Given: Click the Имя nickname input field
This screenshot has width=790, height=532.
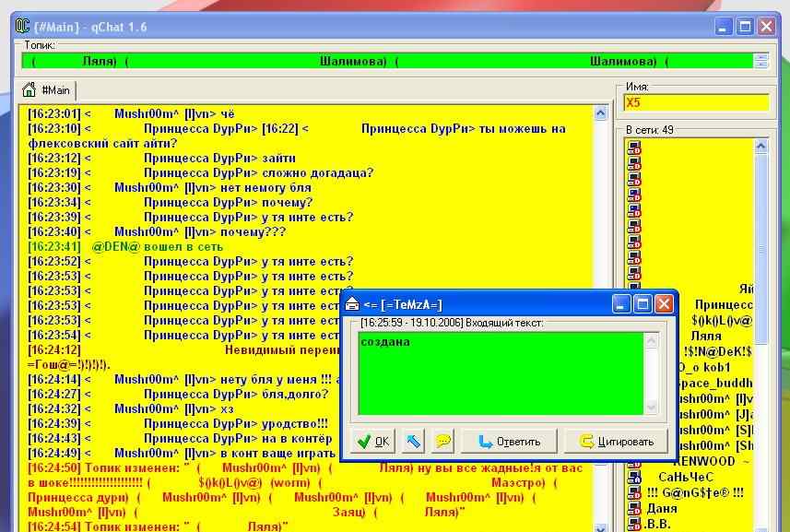Looking at the screenshot, I should pyautogui.click(x=696, y=103).
